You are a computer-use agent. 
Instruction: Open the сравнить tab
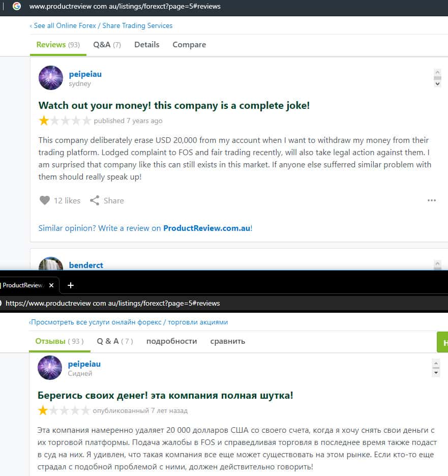point(228,341)
